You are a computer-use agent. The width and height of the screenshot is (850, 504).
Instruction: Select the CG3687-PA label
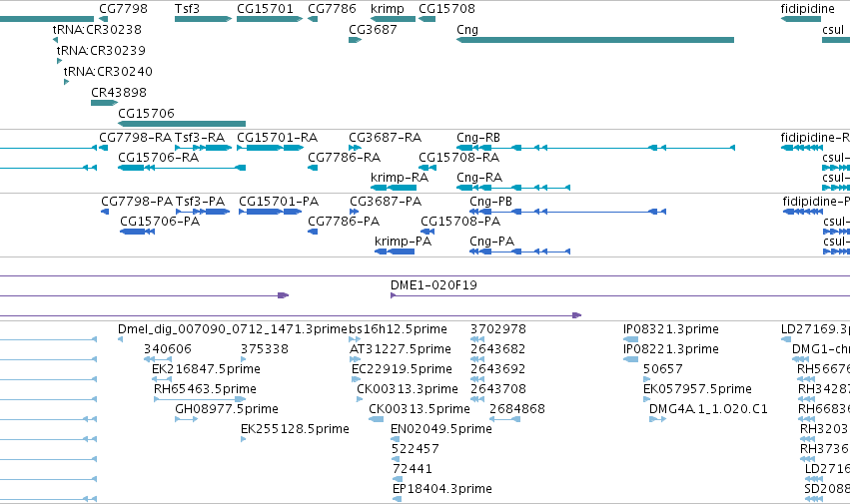coord(386,202)
